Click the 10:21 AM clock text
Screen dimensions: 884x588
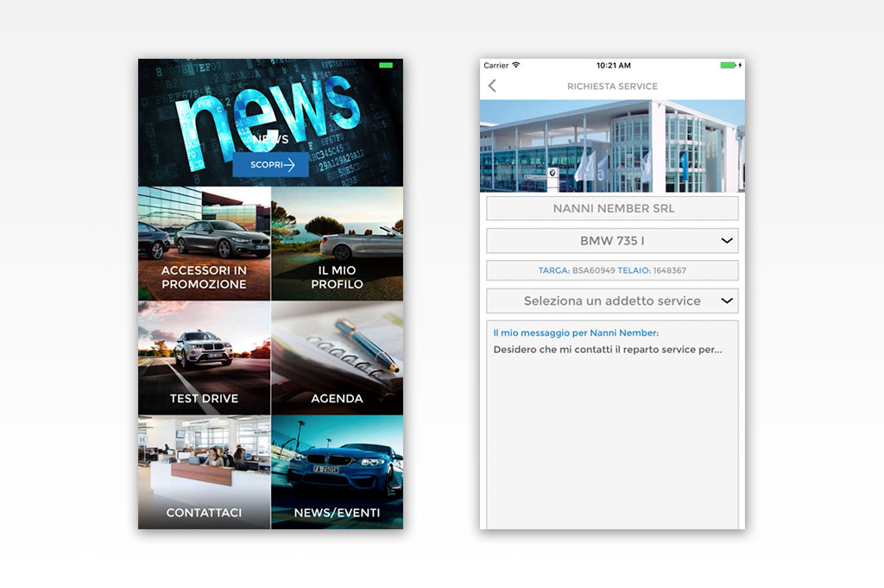point(614,66)
